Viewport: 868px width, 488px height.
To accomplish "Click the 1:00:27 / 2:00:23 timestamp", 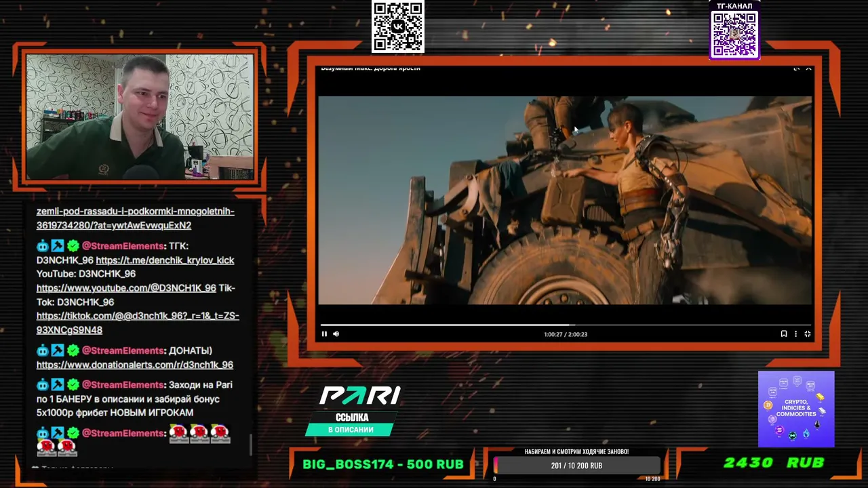I will click(x=566, y=334).
